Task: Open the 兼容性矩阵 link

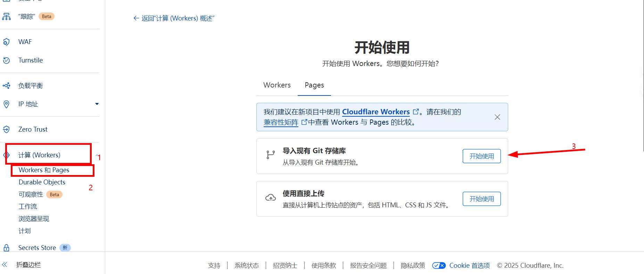Action: tap(281, 122)
